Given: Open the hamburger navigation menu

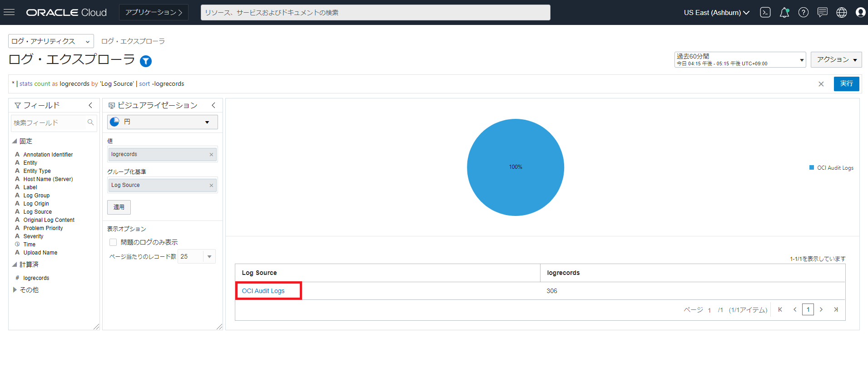Looking at the screenshot, I should pyautogui.click(x=9, y=12).
